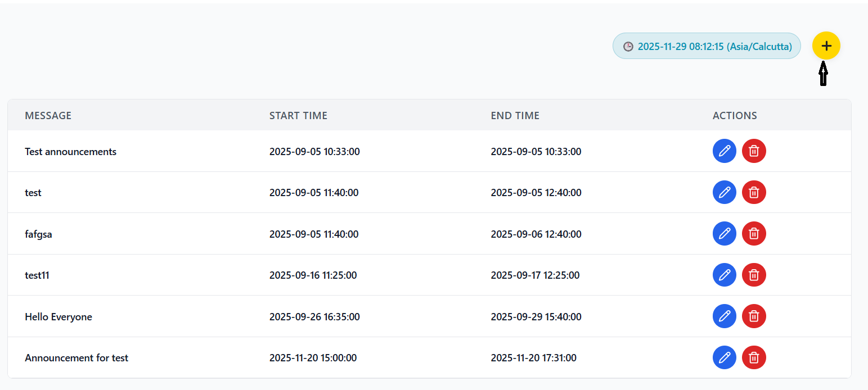Select the pencil icon on the test row
The width and height of the screenshot is (868, 390).
(725, 192)
